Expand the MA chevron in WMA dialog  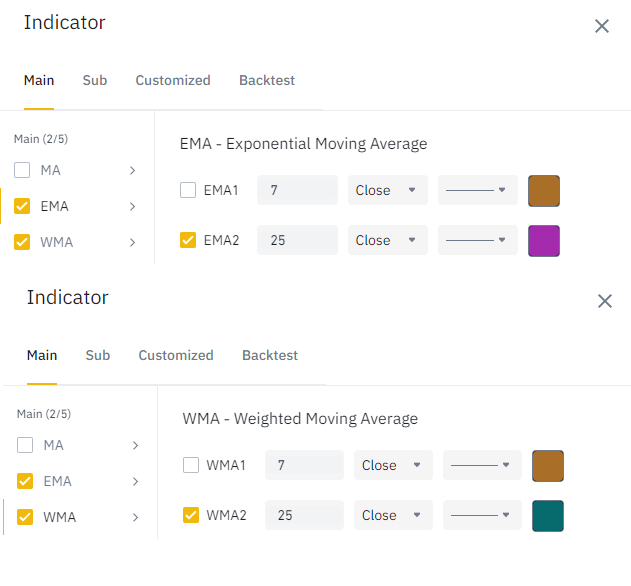tap(136, 445)
